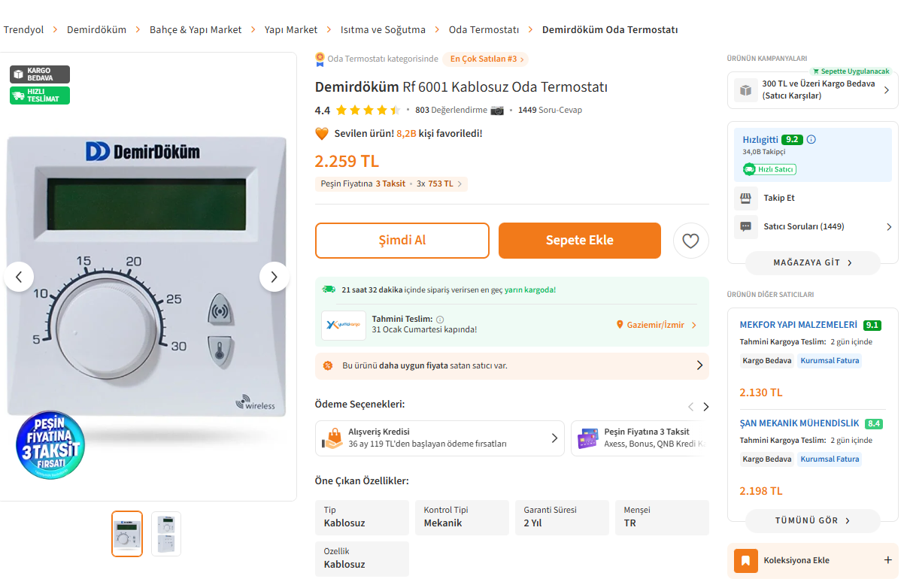Open Oda Termostatı breadcrumb

pyautogui.click(x=484, y=29)
